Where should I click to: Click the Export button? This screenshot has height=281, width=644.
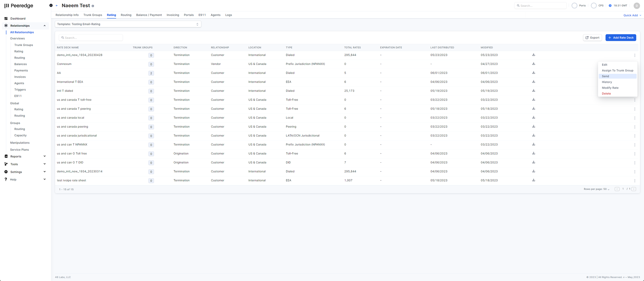coord(592,38)
